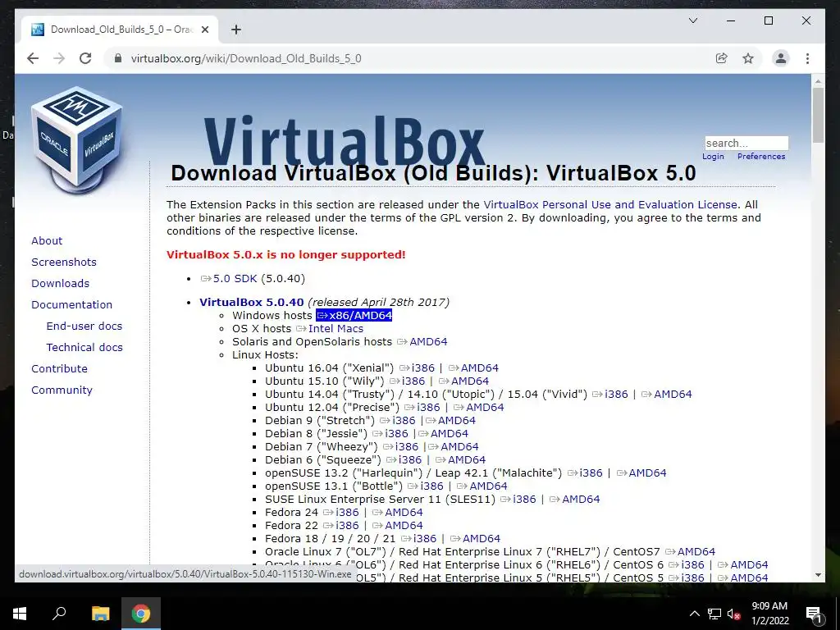
Task: Show hidden system tray icons
Action: [694, 614]
